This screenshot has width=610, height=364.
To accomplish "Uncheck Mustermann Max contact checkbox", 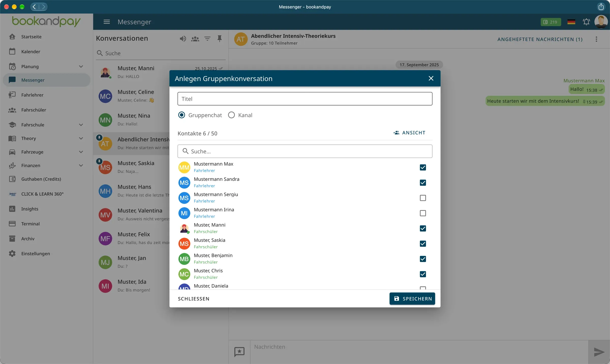I will [x=423, y=167].
